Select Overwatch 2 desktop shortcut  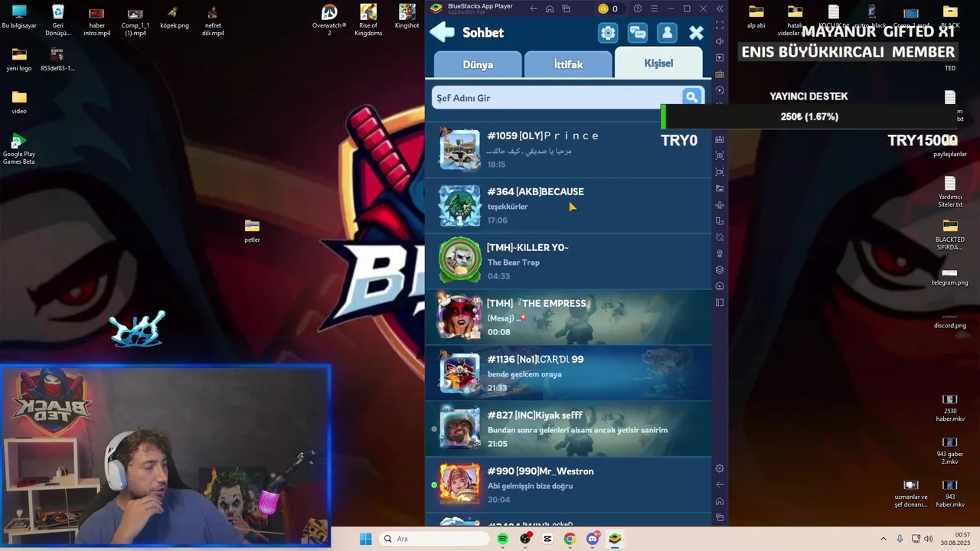[329, 19]
